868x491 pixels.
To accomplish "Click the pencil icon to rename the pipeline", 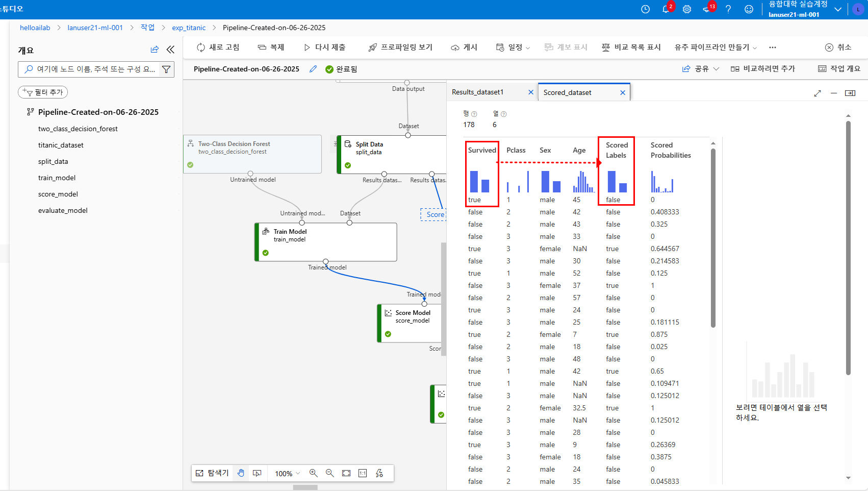I will 313,68.
